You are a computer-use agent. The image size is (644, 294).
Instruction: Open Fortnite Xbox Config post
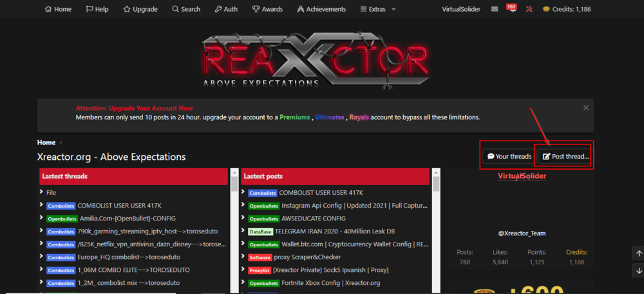click(331, 283)
